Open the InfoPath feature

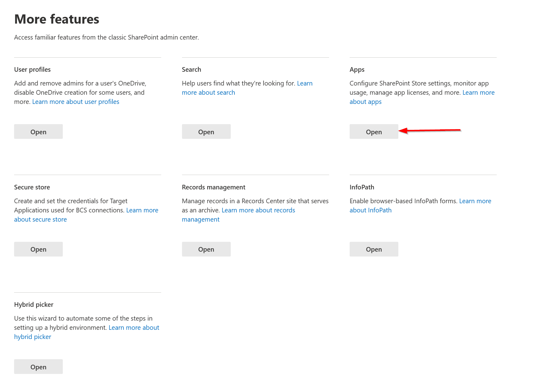tap(374, 249)
